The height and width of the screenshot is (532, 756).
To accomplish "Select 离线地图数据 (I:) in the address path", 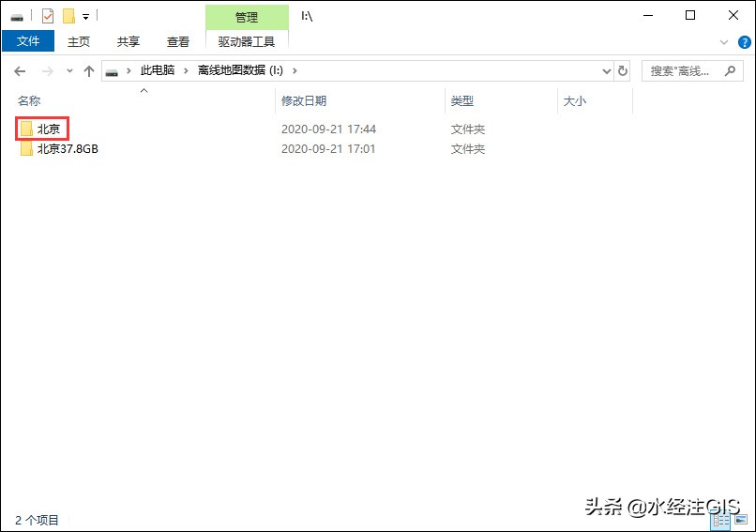I will (x=240, y=70).
